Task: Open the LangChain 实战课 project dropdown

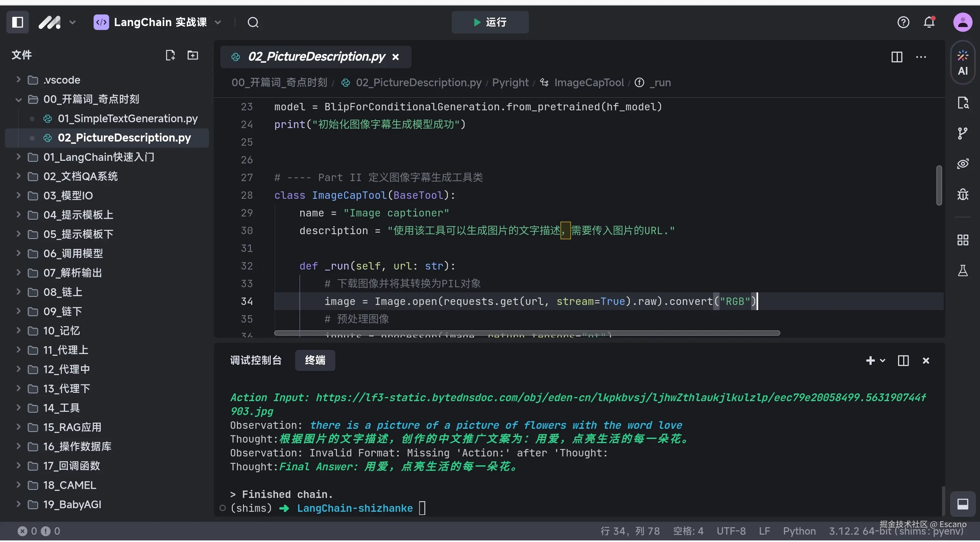Action: [158, 22]
